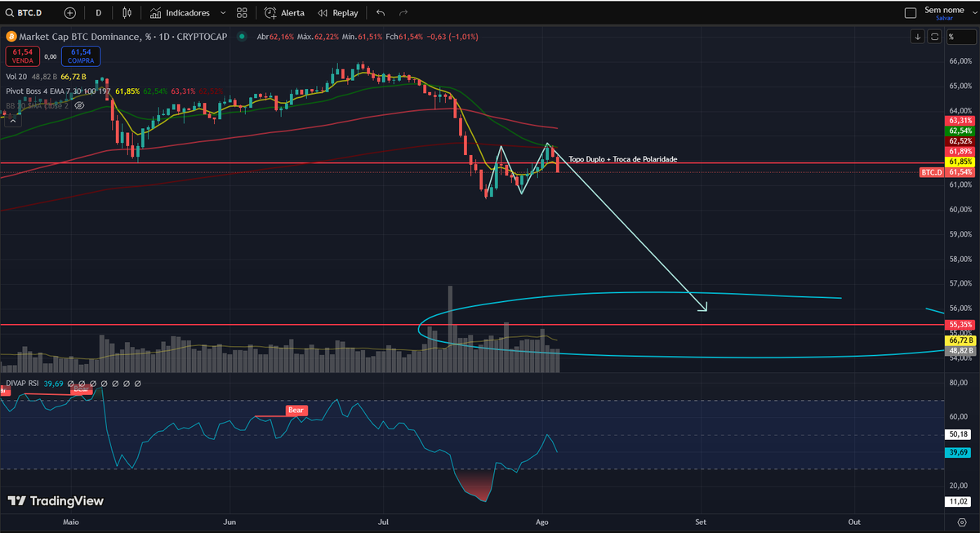Viewport: 980px width, 533px height.
Task: Click the first Ø value in DIVAP RSI legend
Action: (71, 383)
